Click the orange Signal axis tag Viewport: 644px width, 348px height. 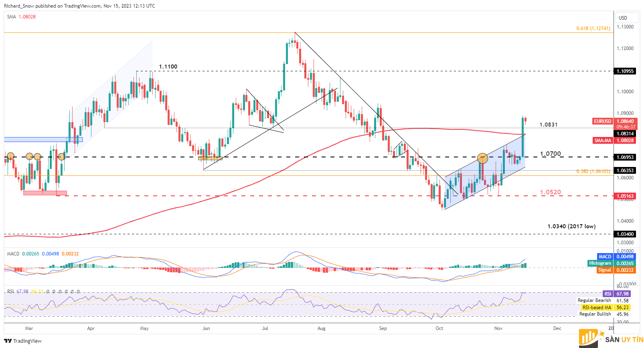[x=604, y=270]
